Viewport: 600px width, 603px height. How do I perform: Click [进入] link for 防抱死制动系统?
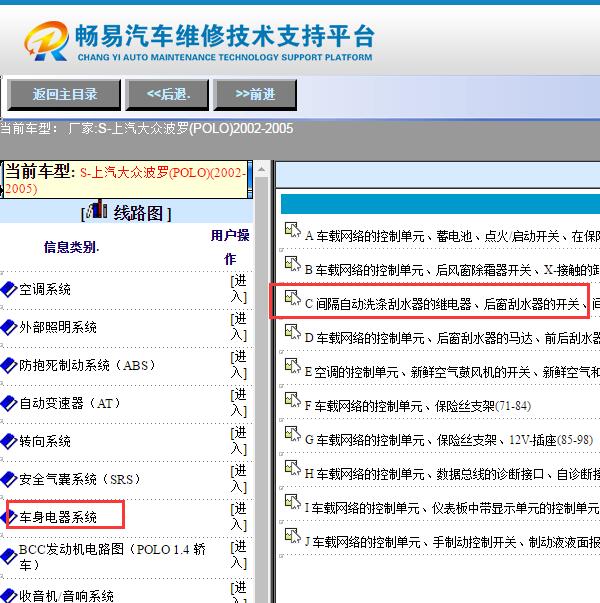coord(239,365)
